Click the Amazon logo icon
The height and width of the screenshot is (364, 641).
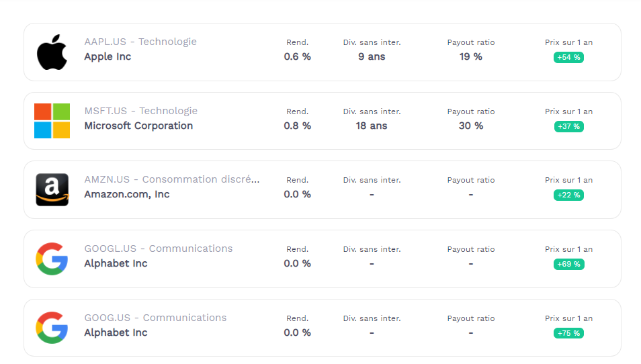click(52, 189)
